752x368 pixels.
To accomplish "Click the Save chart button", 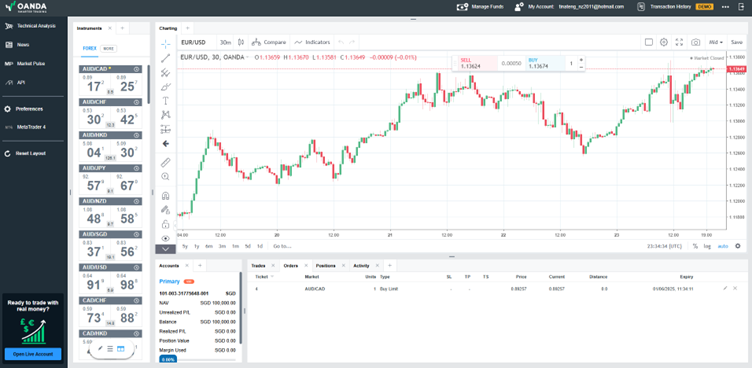I will (737, 42).
